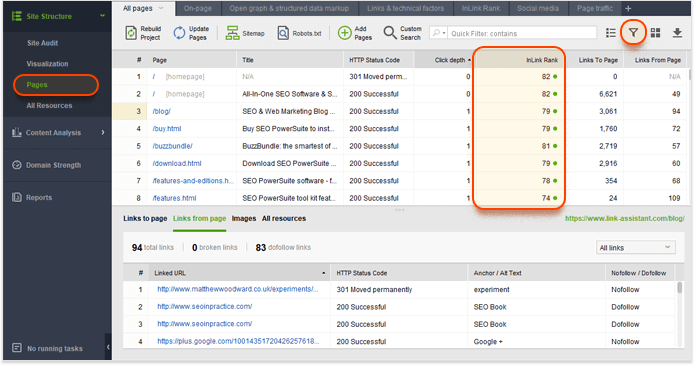Viewport: 694px width, 365px height.
Task: Open Pages in sidebar
Action: pyautogui.click(x=37, y=85)
